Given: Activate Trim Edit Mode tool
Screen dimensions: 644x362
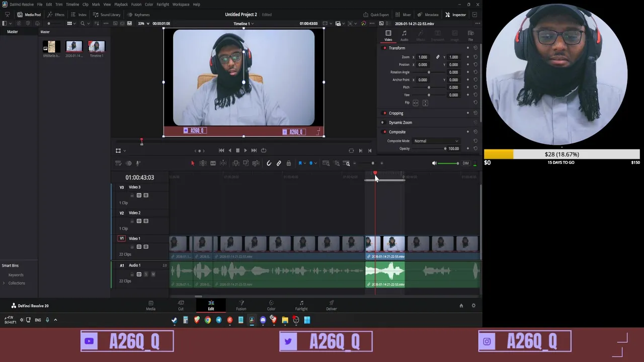Looking at the screenshot, I should pyautogui.click(x=203, y=163).
